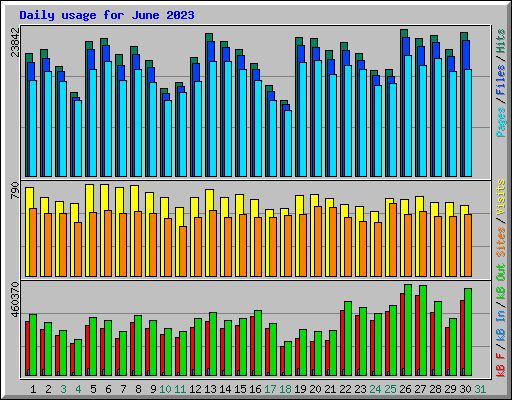This screenshot has height=400, width=512.
Task: Click the 'Pages' legend label
Action: (x=501, y=122)
